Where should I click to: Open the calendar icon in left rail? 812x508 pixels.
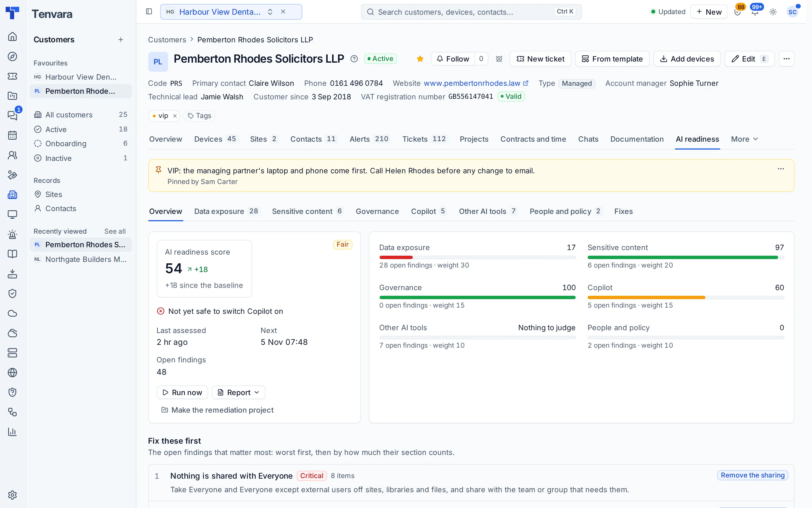pos(12,135)
